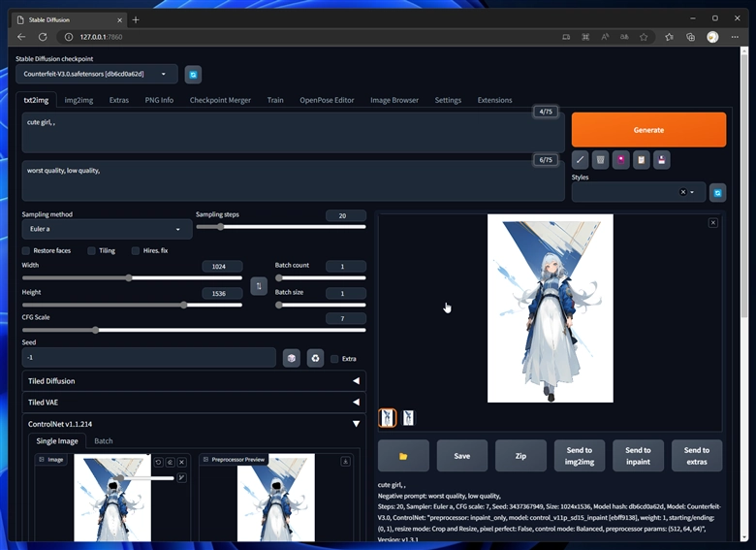
Task: Open the Sampling method dropdown
Action: pos(107,230)
